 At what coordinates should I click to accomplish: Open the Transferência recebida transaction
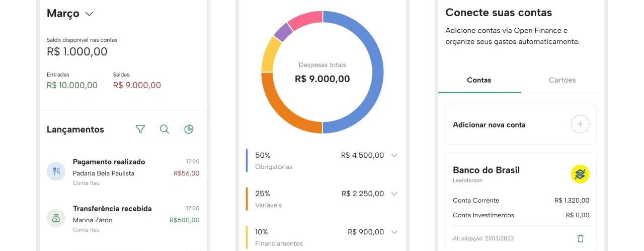coord(112,209)
